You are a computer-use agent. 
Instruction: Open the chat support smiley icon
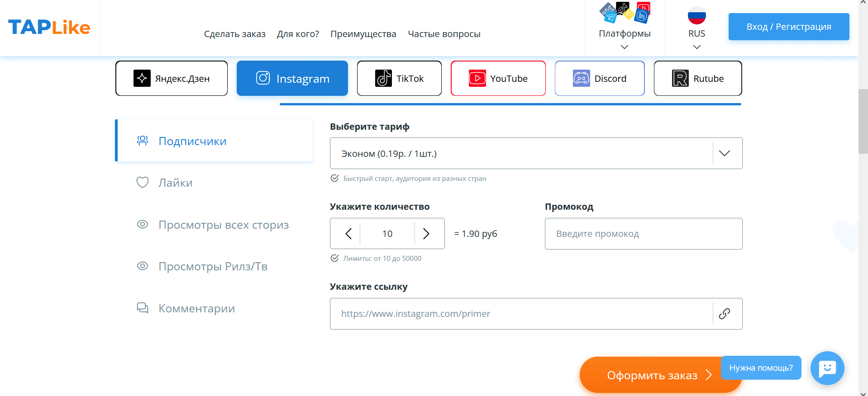[x=827, y=368]
